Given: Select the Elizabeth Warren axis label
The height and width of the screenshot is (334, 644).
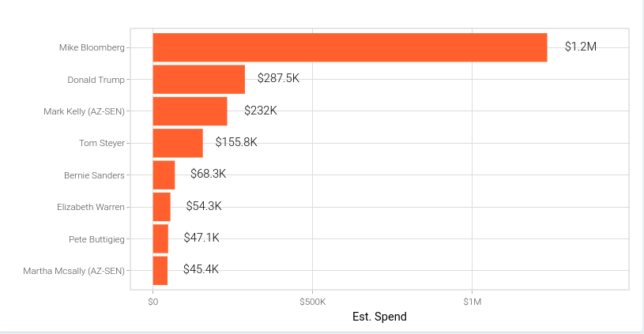Looking at the screenshot, I should coord(91,207).
